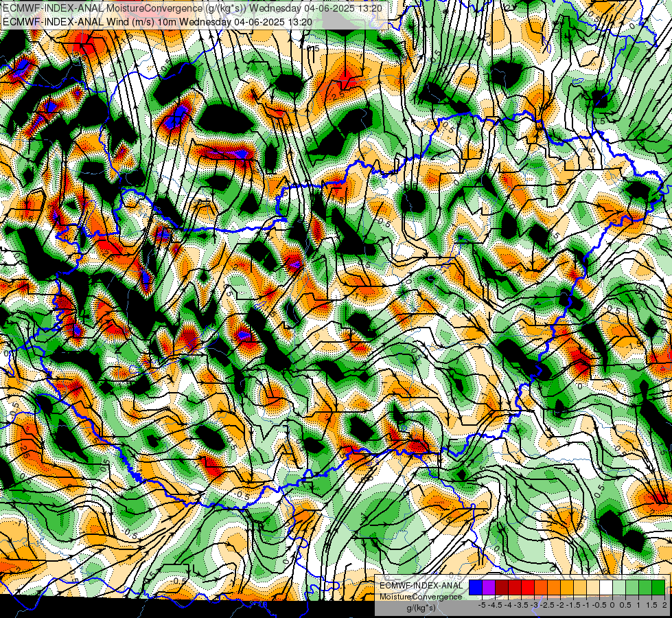This screenshot has height=618, width=672.
Task: Pick the palest green legend swatch
Action: pos(619,588)
